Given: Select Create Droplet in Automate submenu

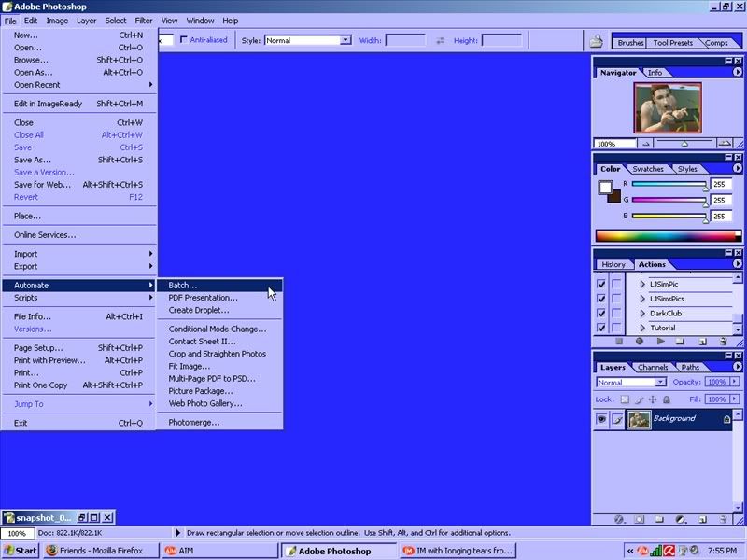Looking at the screenshot, I should 219,310.
